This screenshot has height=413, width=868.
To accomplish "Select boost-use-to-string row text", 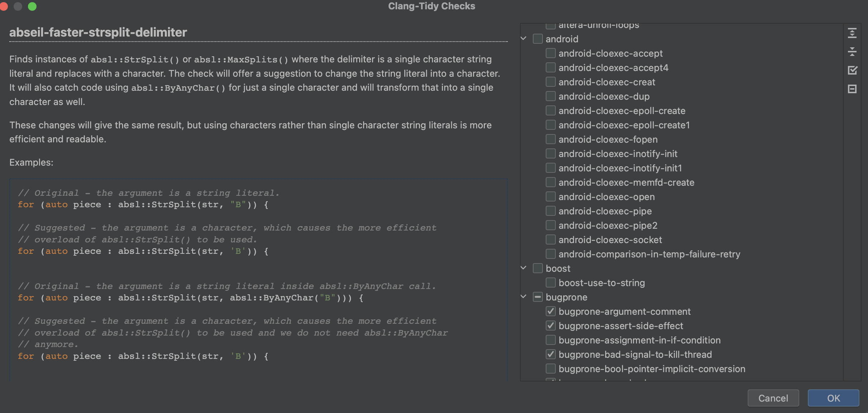I will 602,283.
